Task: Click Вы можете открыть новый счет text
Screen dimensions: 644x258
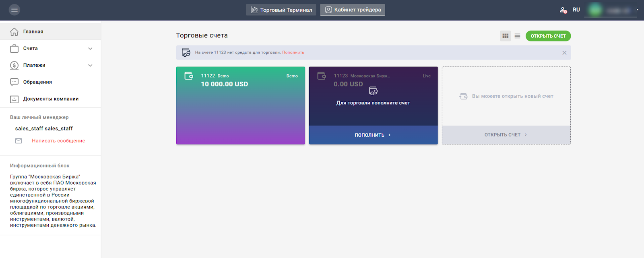Action: 512,96
